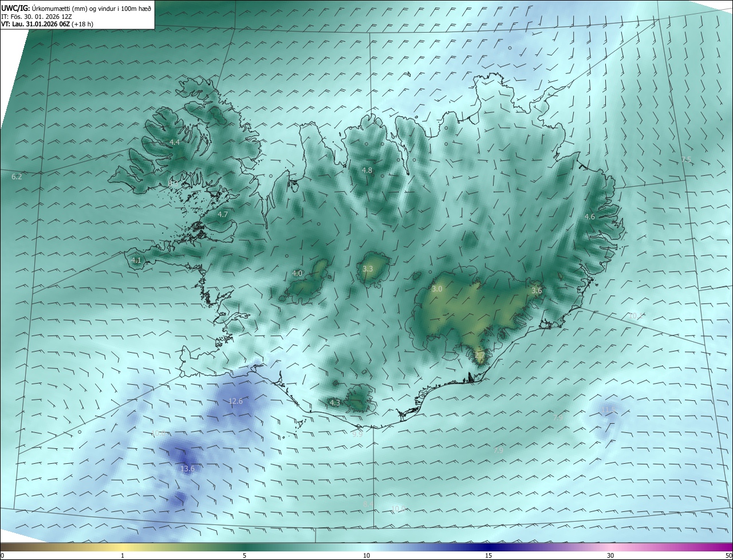Click the colour scale tick label 50
The width and height of the screenshot is (733, 560).
(729, 555)
